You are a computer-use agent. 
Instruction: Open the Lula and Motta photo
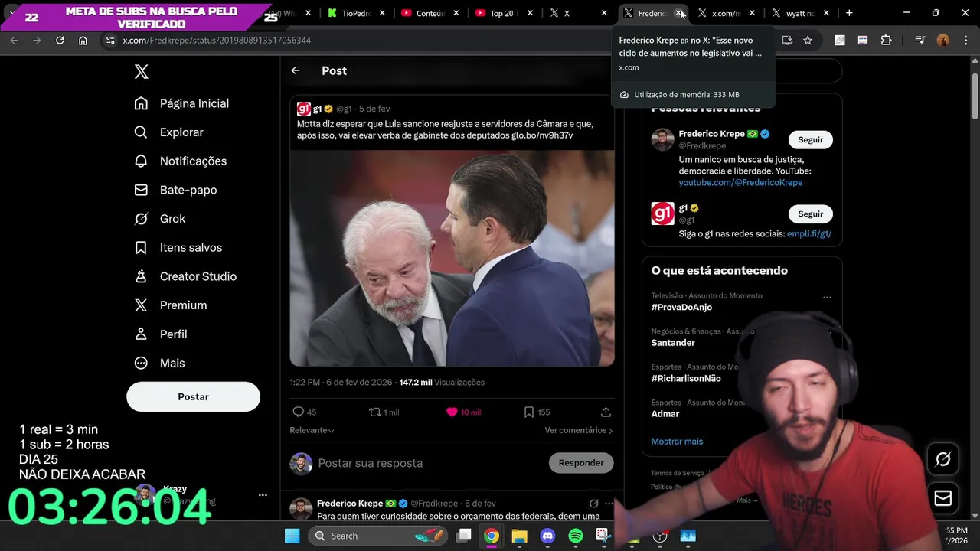click(x=452, y=258)
